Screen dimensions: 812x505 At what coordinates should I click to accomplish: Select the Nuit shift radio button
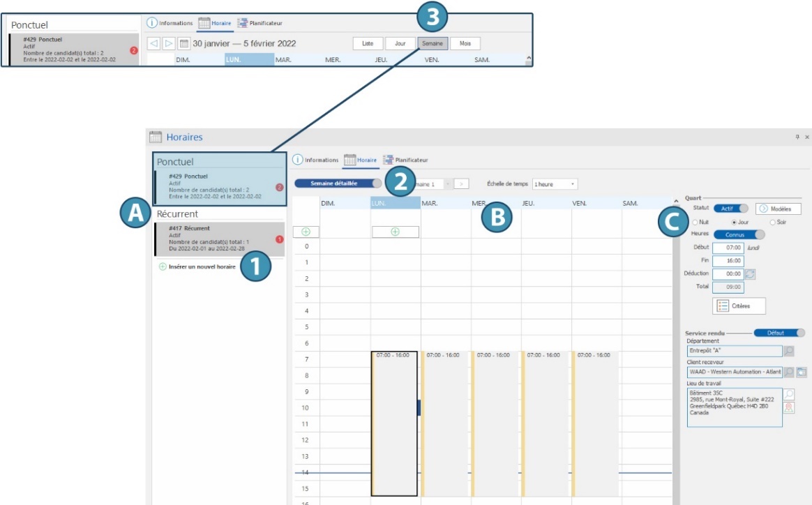[694, 222]
